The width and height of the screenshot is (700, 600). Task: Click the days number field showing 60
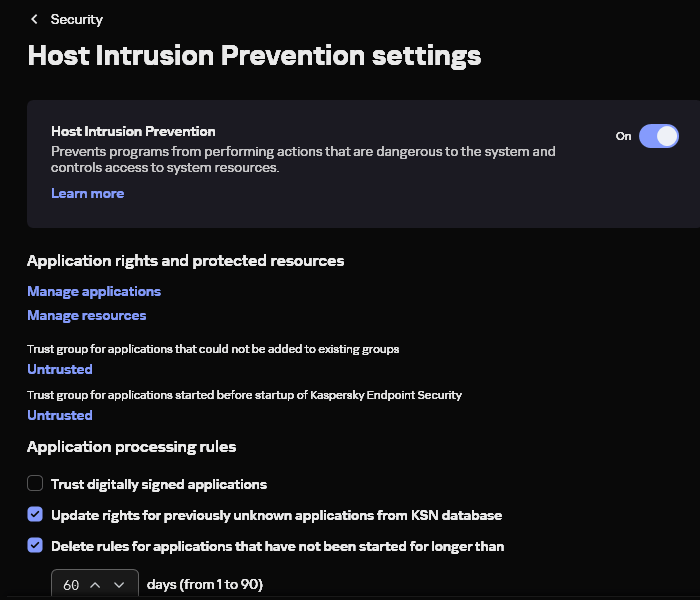(x=71, y=585)
